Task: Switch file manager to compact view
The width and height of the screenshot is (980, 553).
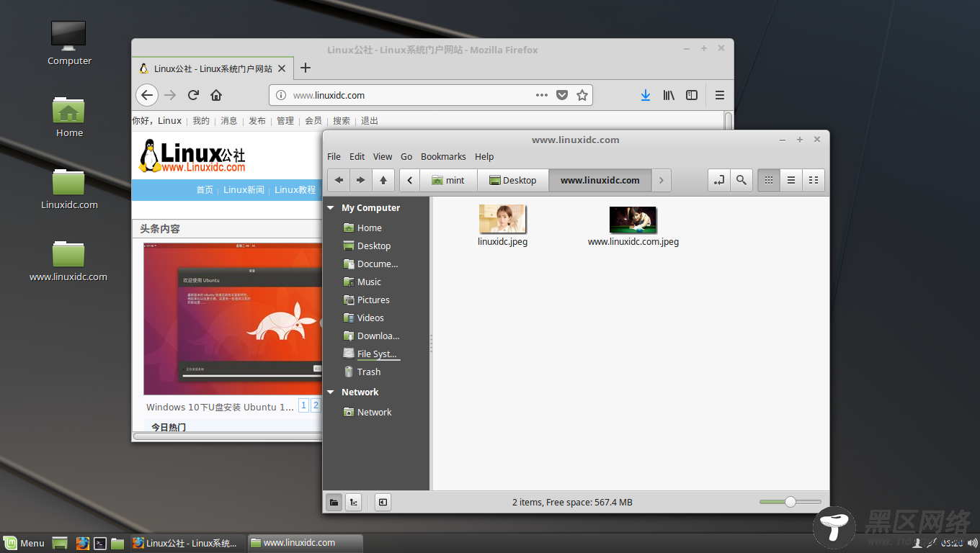Action: pos(814,180)
